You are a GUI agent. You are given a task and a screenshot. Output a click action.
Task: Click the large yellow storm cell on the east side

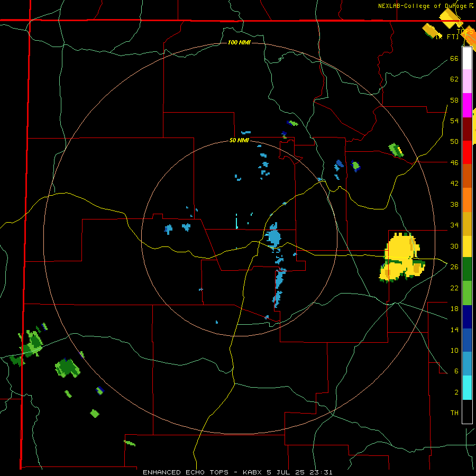coord(401,257)
